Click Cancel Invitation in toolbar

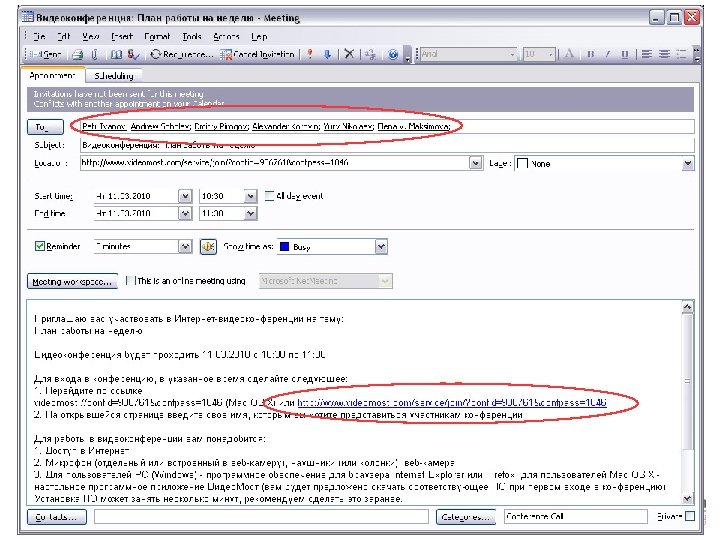click(257, 55)
